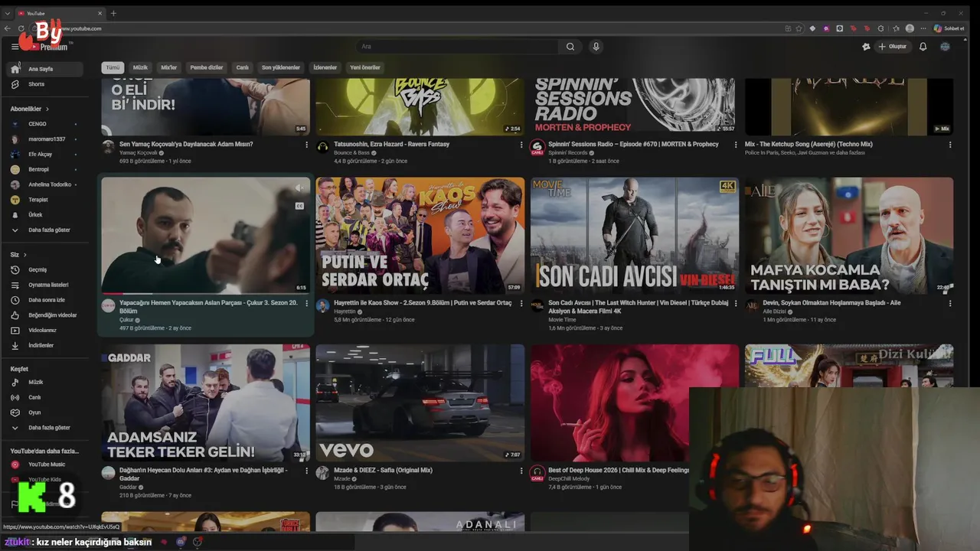This screenshot has height=551, width=980.
Task: Open Spinnin' Sessions Radio Episode #670 title
Action: pos(633,144)
